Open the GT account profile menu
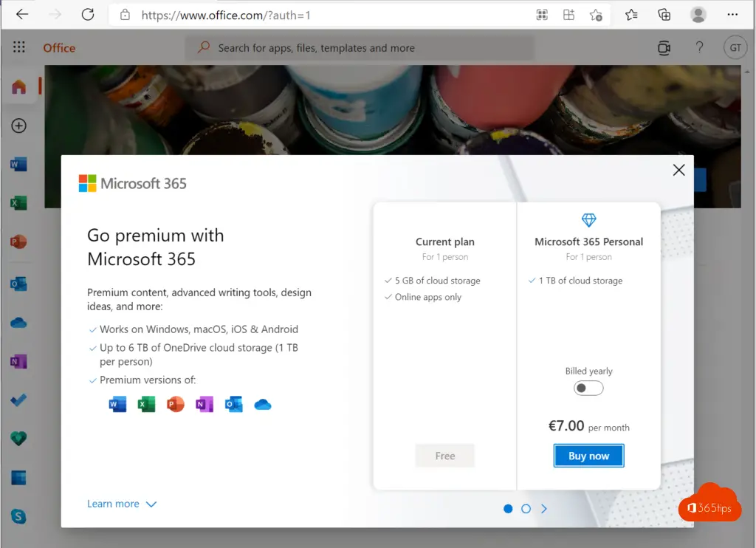This screenshot has height=548, width=756. (735, 48)
